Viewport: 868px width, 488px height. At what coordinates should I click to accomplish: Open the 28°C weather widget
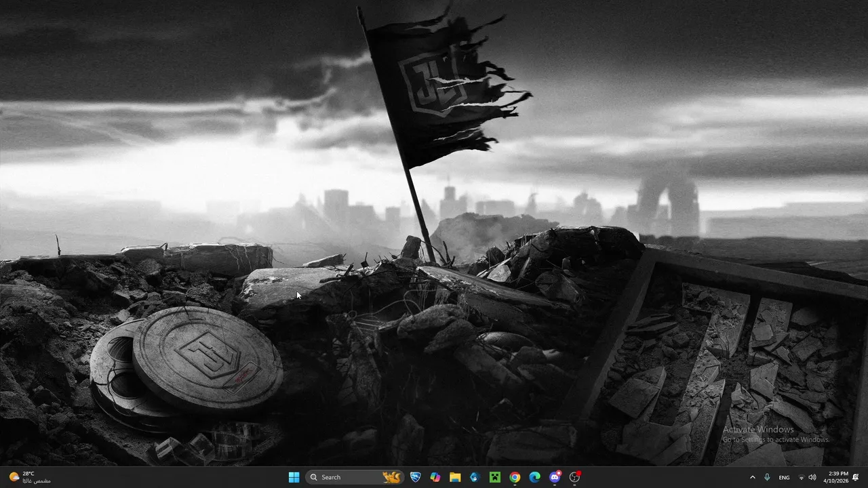(x=29, y=477)
